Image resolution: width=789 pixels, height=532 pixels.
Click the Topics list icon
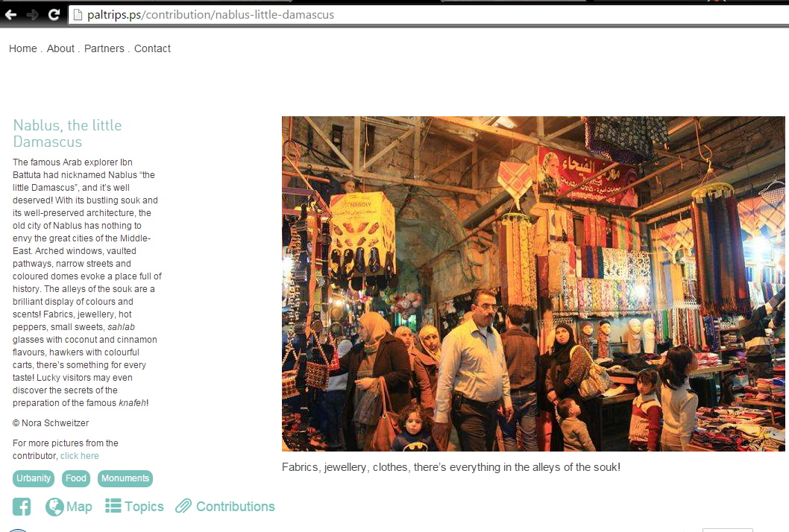point(113,505)
